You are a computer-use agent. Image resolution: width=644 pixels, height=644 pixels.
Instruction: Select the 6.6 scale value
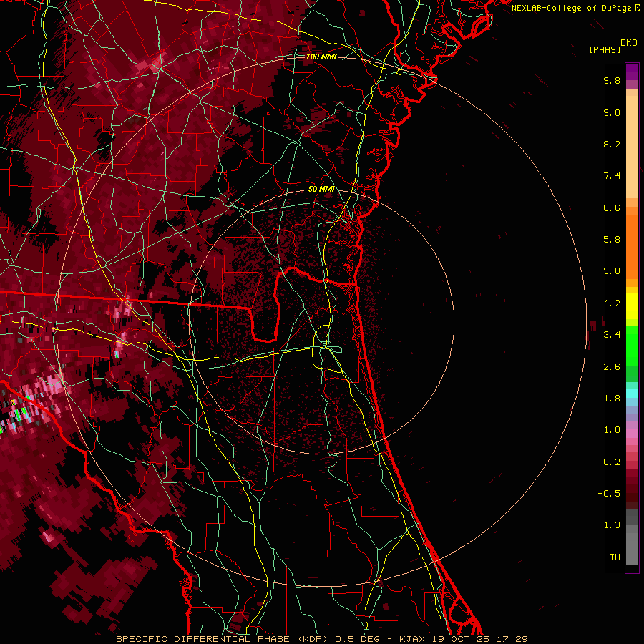coord(612,208)
